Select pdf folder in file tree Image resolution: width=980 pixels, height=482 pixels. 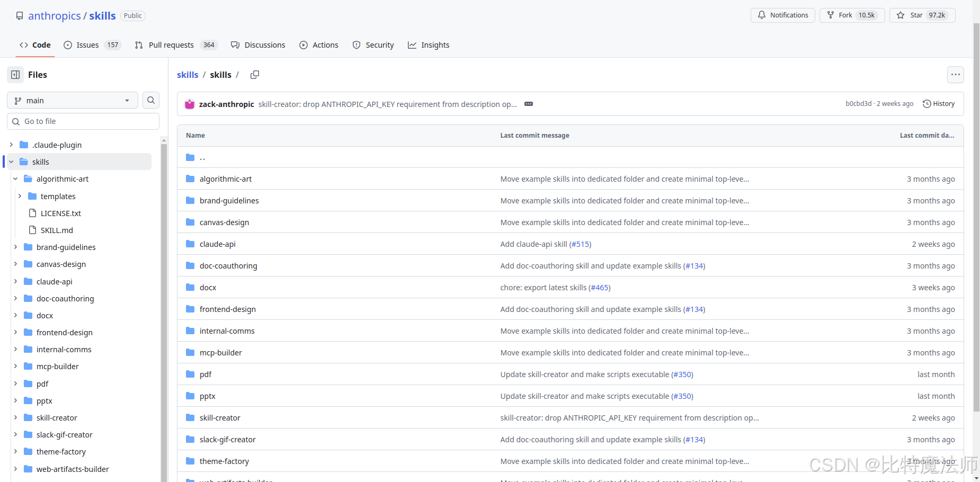click(x=42, y=383)
